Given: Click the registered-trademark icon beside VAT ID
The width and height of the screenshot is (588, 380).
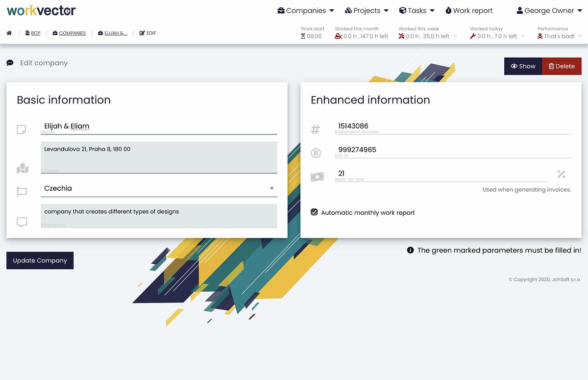Looking at the screenshot, I should point(316,153).
